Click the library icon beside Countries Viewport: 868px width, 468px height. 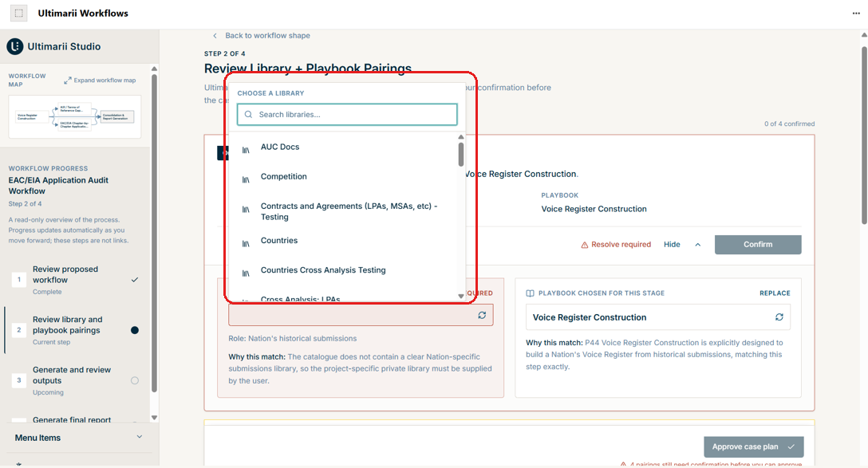click(246, 243)
